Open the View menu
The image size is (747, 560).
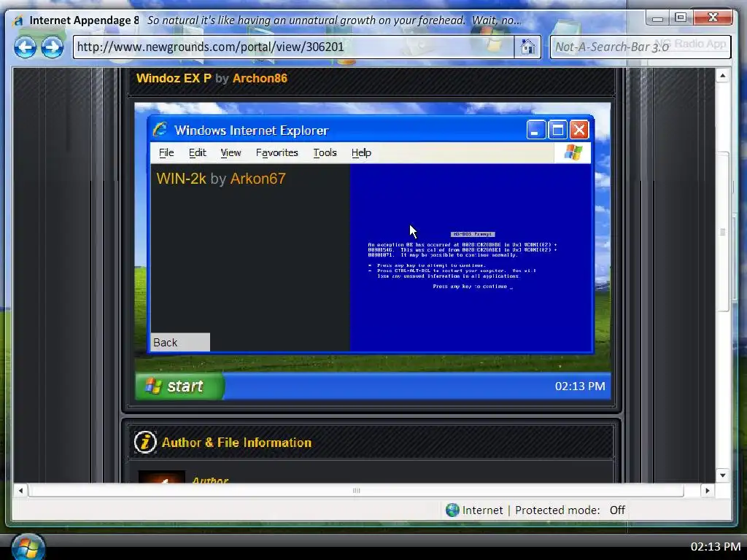[x=231, y=152]
